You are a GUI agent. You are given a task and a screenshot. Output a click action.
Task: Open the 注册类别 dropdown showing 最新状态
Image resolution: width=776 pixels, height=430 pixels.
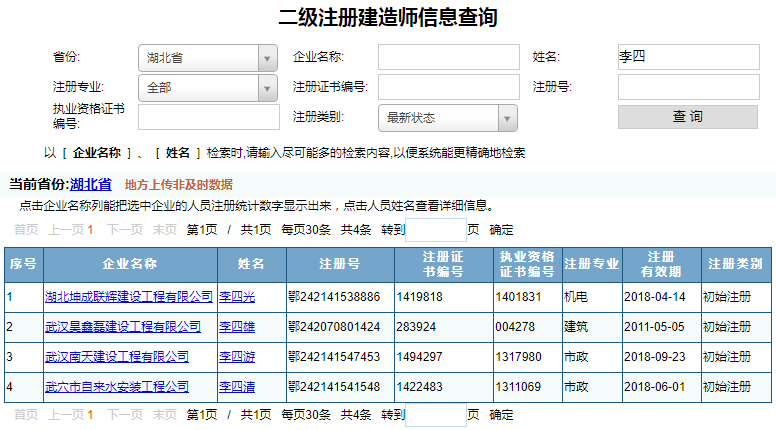[447, 118]
